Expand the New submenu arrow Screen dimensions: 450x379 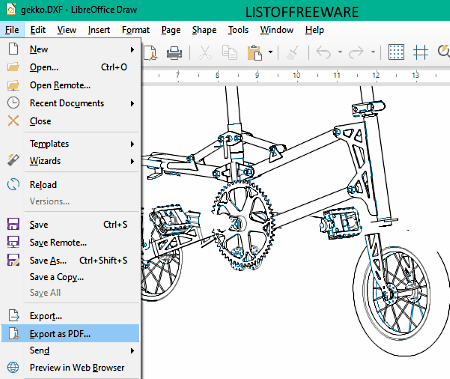132,50
